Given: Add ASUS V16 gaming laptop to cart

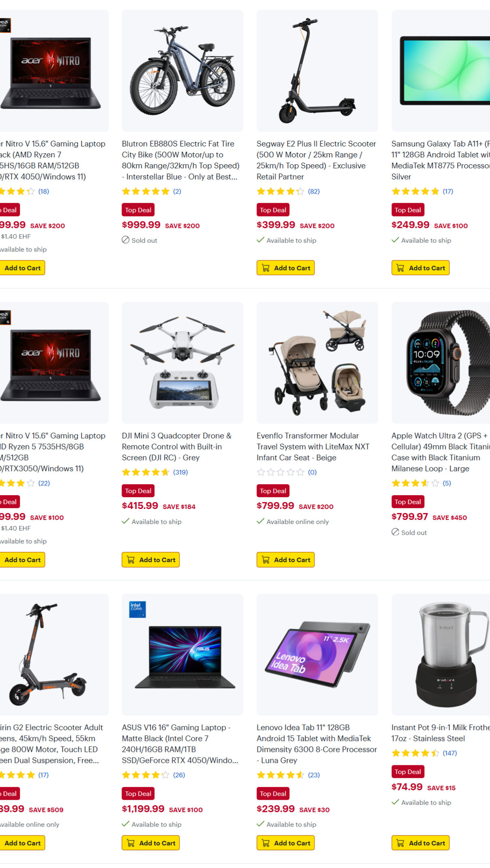Looking at the screenshot, I should click(x=151, y=843).
